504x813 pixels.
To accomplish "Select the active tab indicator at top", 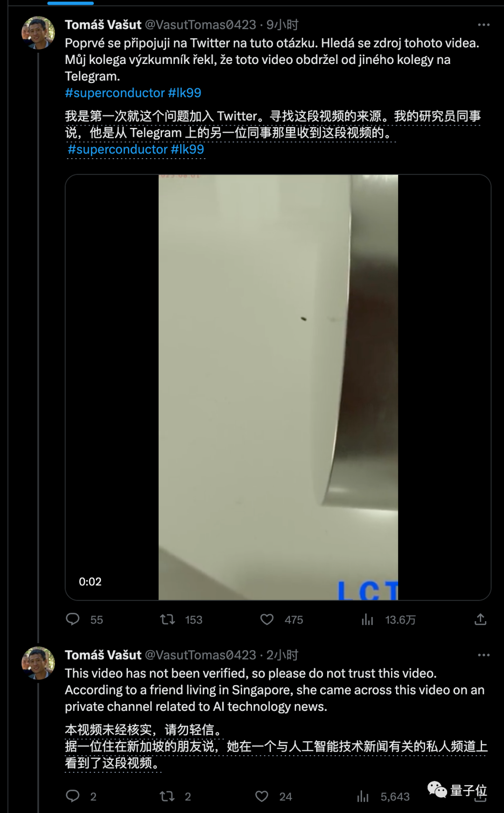I will click(x=70, y=3).
